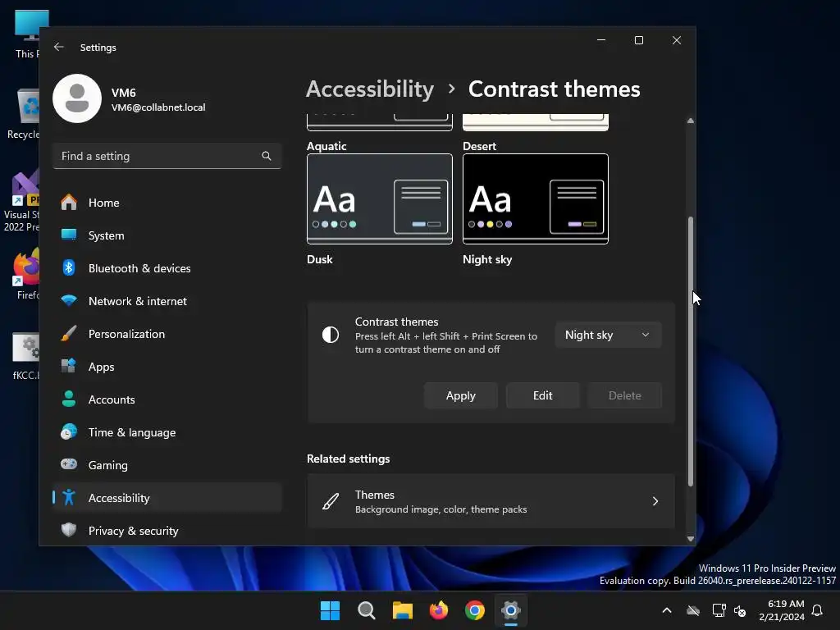Click the Network wifi icon
This screenshot has width=840, height=630.
point(69,300)
